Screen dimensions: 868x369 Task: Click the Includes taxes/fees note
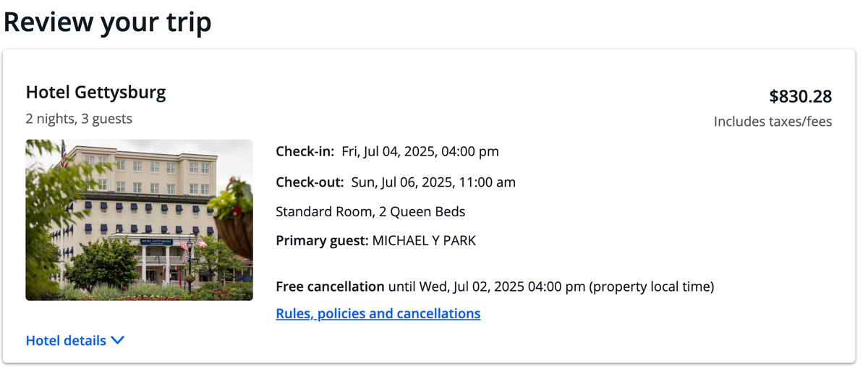click(x=773, y=122)
